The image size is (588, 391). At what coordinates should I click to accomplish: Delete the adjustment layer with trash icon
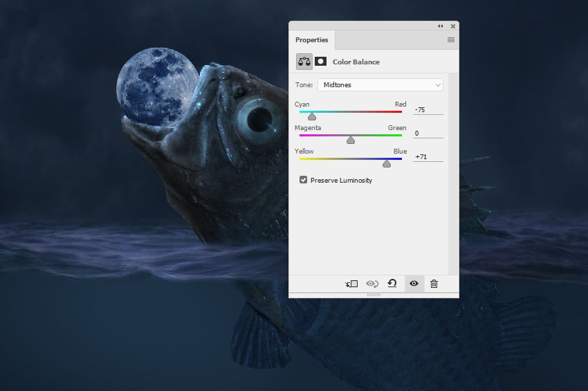[x=434, y=284]
